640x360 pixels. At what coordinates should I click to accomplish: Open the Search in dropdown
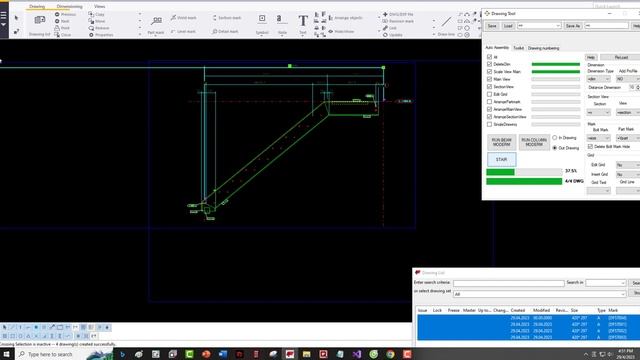coord(605,283)
